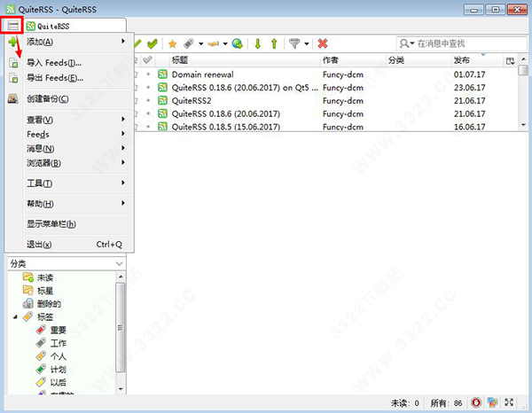Open the label tag dropdown arrow

201,43
